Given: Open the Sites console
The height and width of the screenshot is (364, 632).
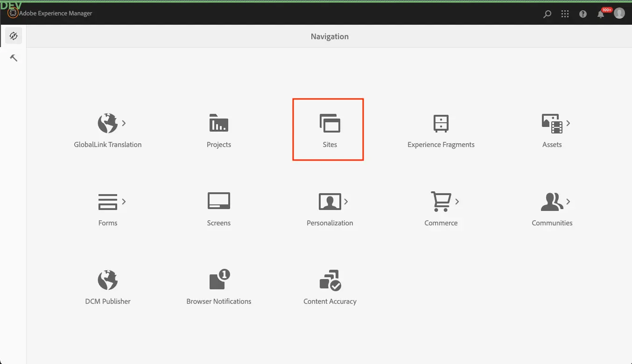Looking at the screenshot, I should point(330,130).
